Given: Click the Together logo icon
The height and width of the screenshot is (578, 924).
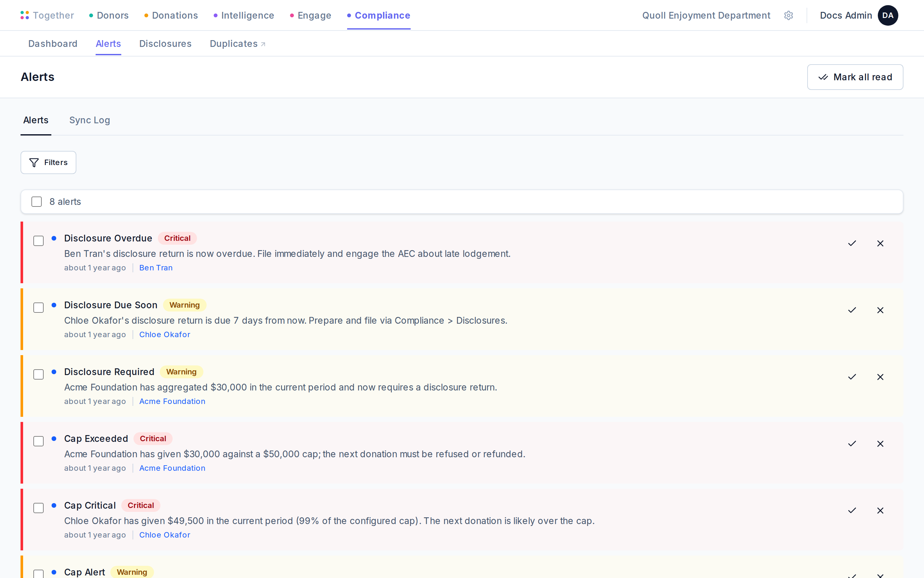Looking at the screenshot, I should click(25, 15).
